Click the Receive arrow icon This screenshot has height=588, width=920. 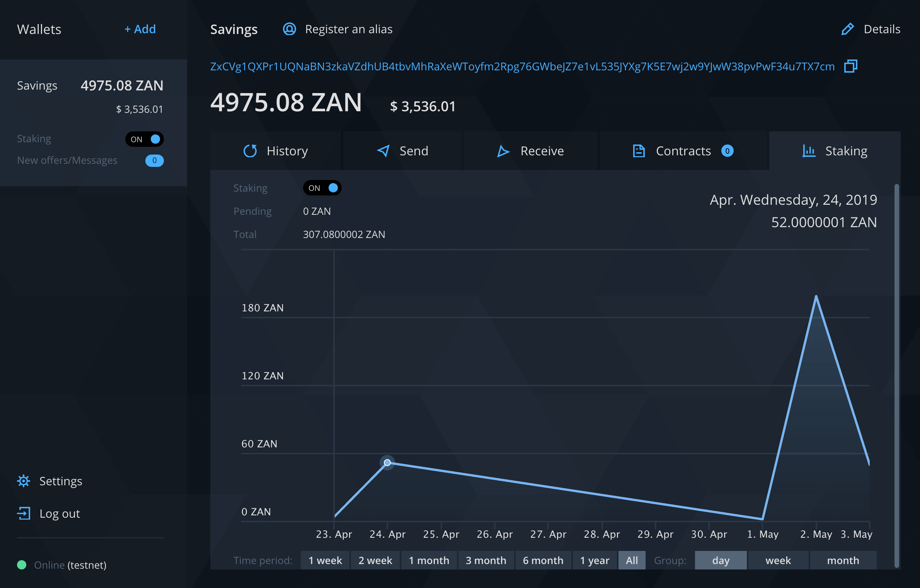[x=503, y=151]
